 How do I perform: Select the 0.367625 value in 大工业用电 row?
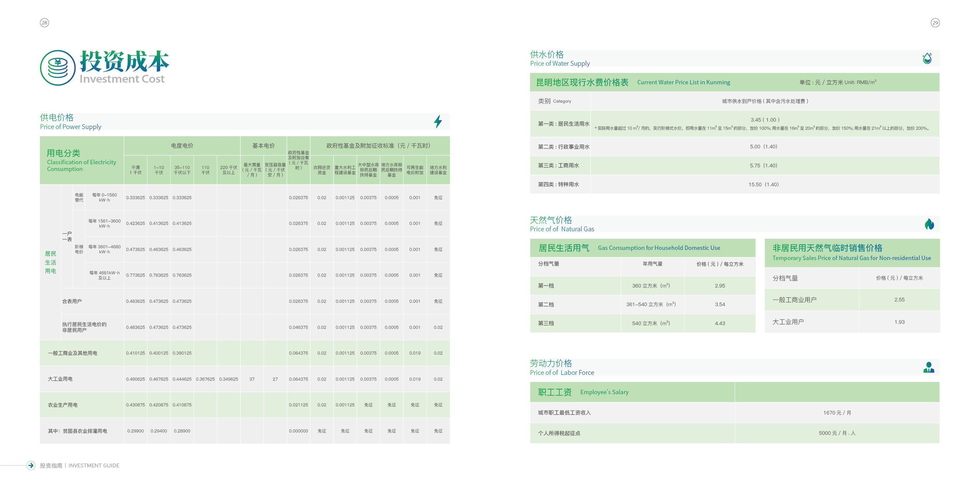(x=206, y=379)
